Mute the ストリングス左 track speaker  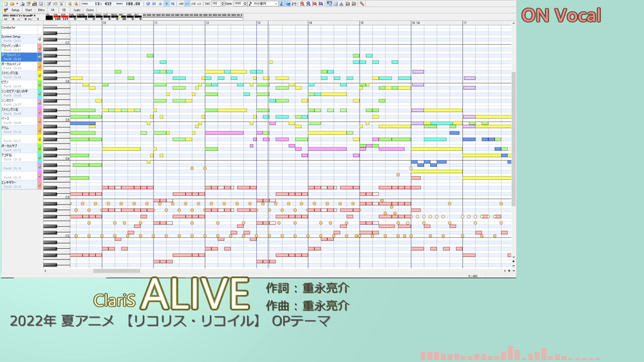(x=40, y=75)
